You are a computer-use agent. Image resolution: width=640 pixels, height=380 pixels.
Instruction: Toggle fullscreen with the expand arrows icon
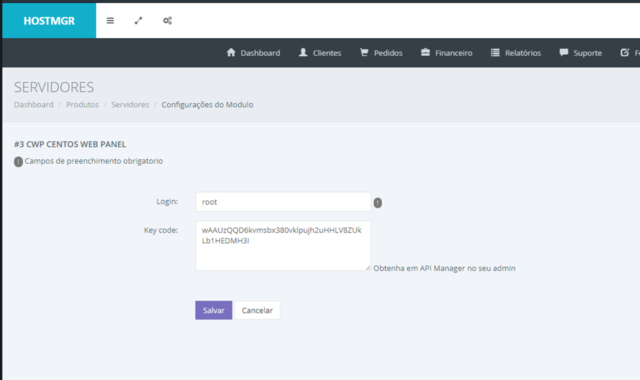pyautogui.click(x=138, y=20)
